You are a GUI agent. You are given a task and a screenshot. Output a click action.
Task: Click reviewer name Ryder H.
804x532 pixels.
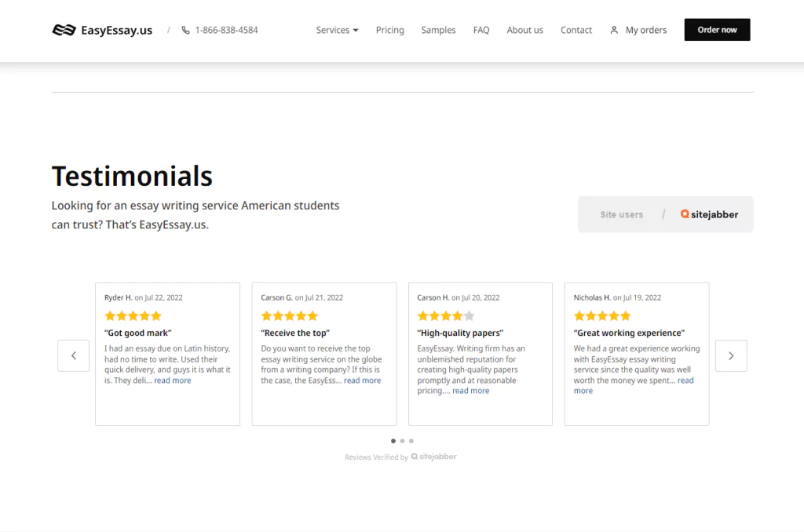point(119,297)
